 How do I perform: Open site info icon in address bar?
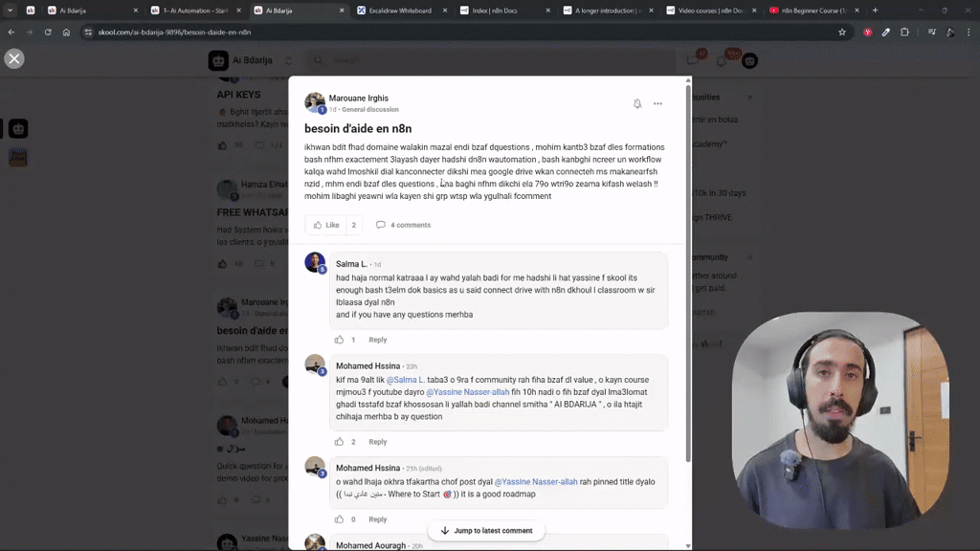(x=88, y=32)
